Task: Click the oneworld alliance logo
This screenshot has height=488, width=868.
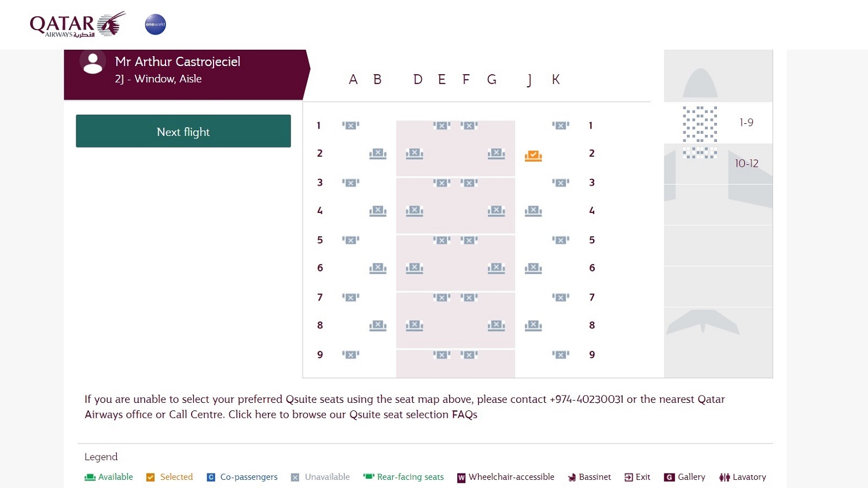Action: 155,24
